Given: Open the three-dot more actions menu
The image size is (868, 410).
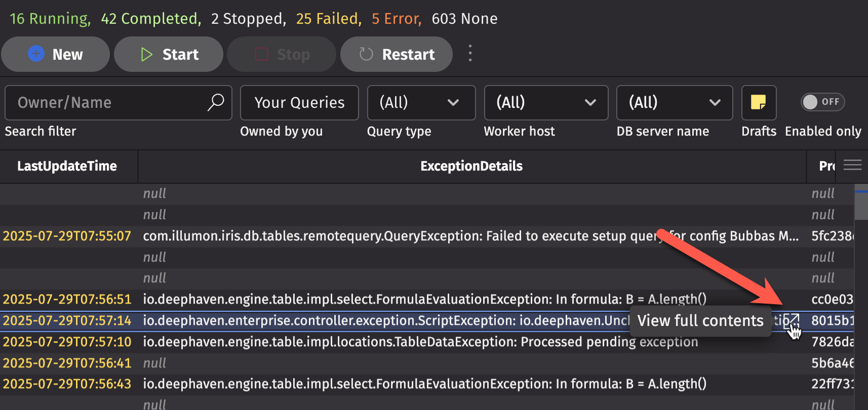Looking at the screenshot, I should point(470,53).
